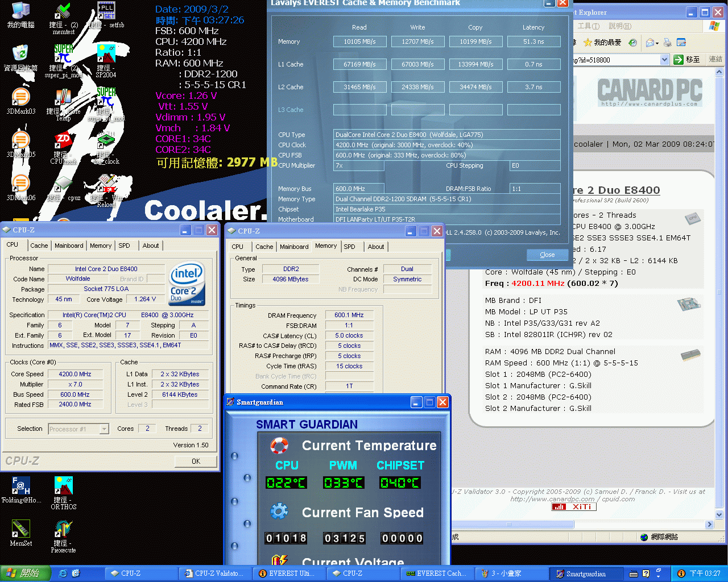Image resolution: width=728 pixels, height=582 pixels.
Task: Open the mail icon dropdown arrow in IE
Action: [x=658, y=43]
